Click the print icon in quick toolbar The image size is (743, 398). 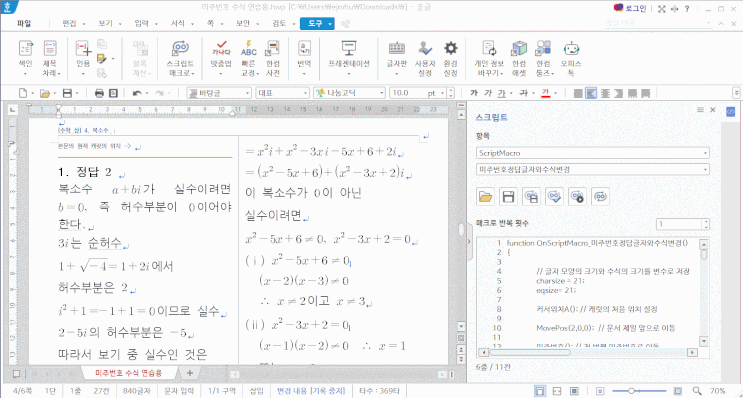99,93
